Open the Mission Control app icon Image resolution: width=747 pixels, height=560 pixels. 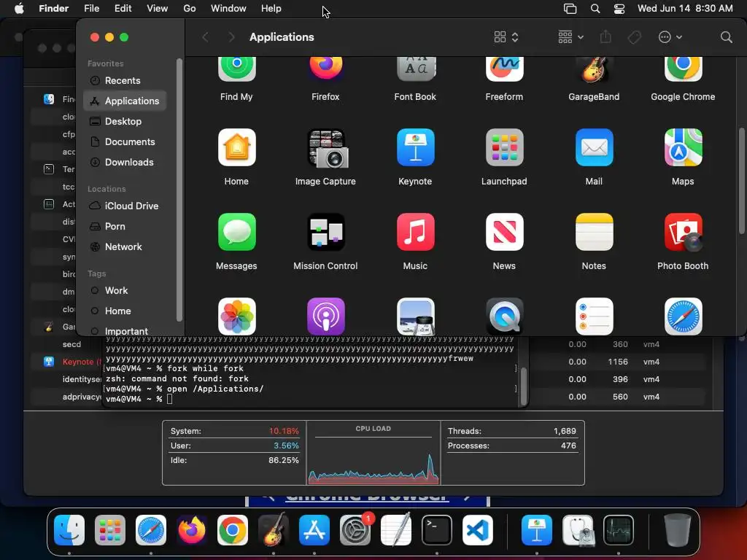(x=326, y=232)
